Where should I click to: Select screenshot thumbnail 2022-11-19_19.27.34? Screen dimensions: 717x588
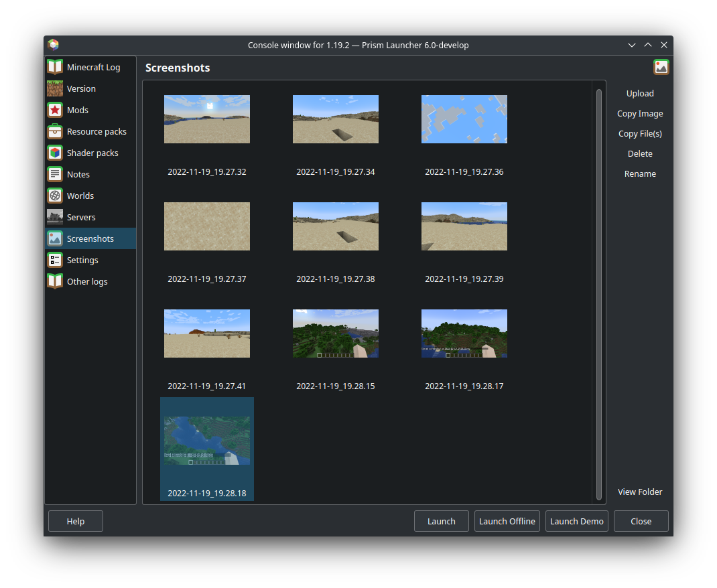[336, 119]
